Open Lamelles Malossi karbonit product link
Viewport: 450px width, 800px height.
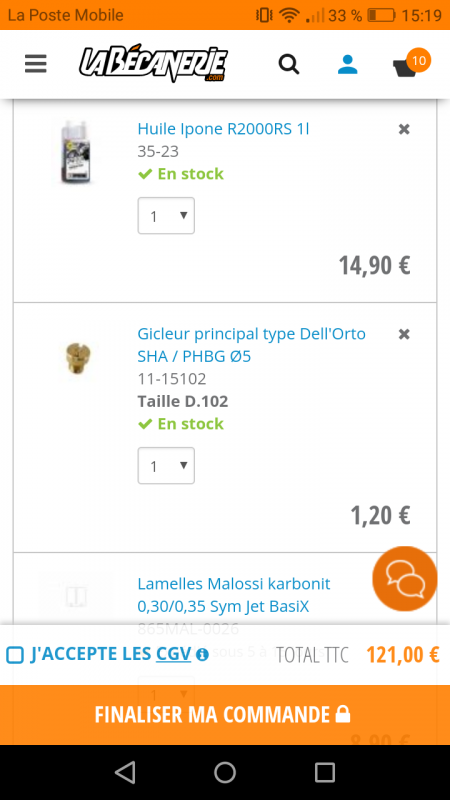pos(234,595)
